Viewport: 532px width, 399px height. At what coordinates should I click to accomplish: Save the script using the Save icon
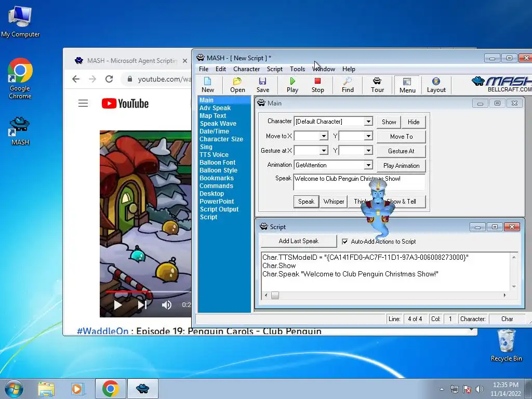point(262,85)
